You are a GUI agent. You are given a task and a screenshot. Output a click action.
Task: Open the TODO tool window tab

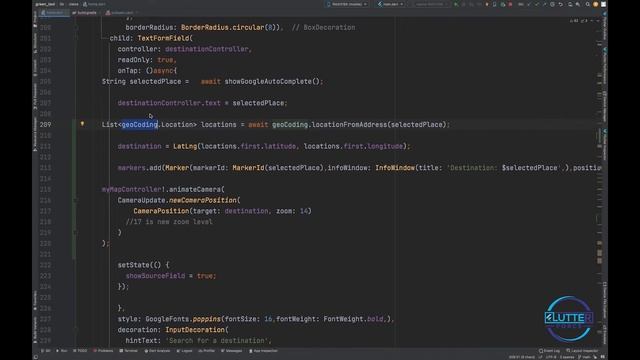click(x=80, y=351)
